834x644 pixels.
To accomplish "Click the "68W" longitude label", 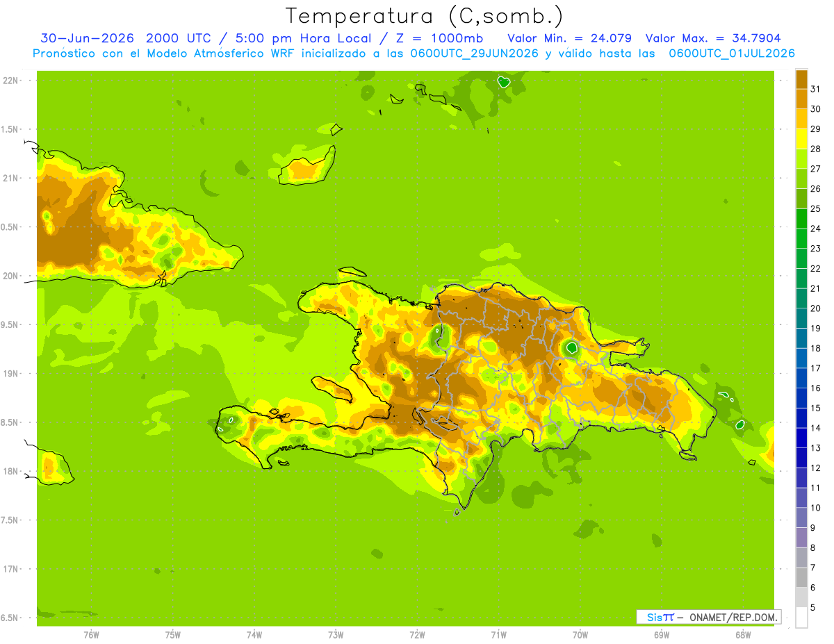I will (743, 634).
